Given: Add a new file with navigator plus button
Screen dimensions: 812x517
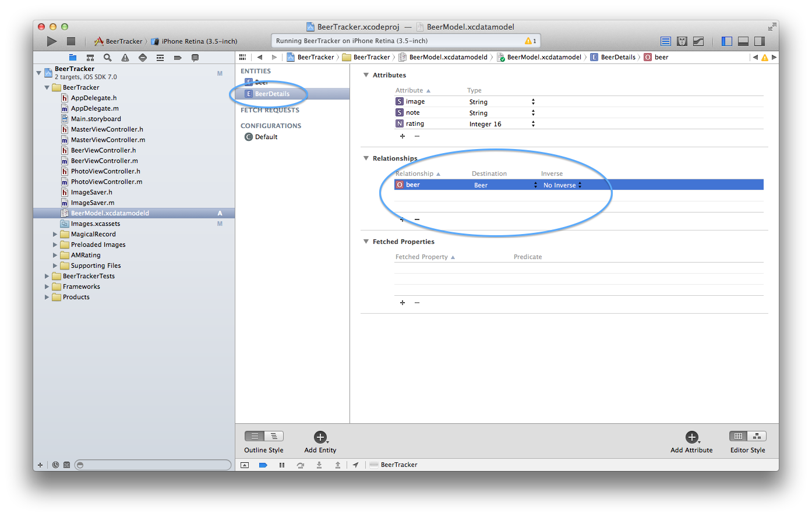Looking at the screenshot, I should [x=40, y=465].
